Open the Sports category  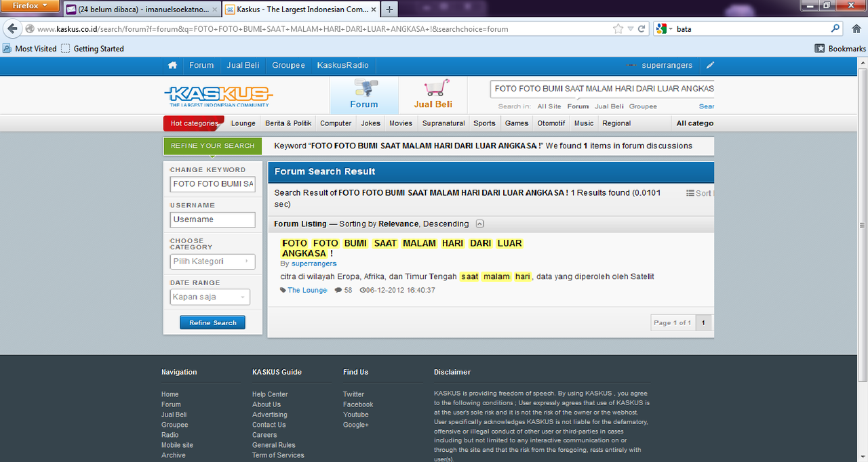coord(484,123)
